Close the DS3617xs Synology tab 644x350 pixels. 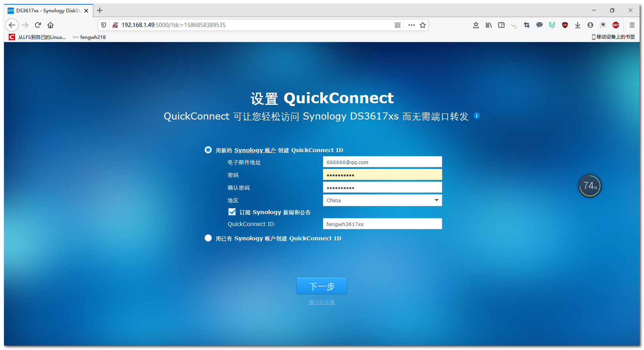86,11
